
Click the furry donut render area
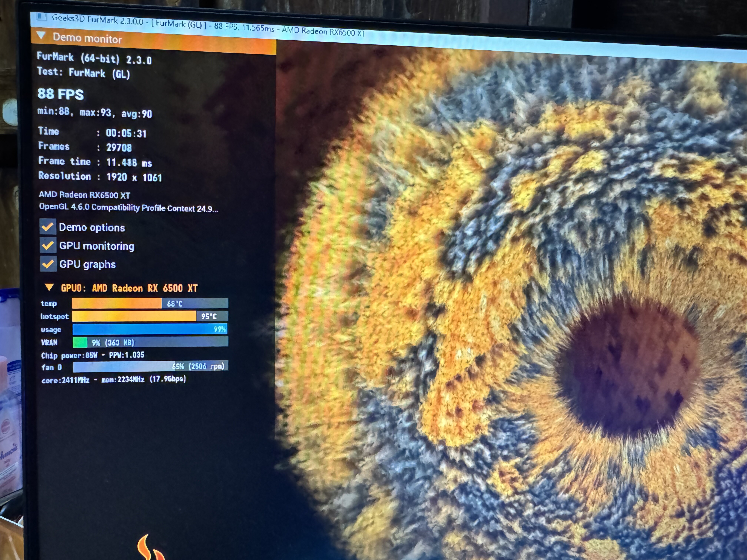point(512,304)
